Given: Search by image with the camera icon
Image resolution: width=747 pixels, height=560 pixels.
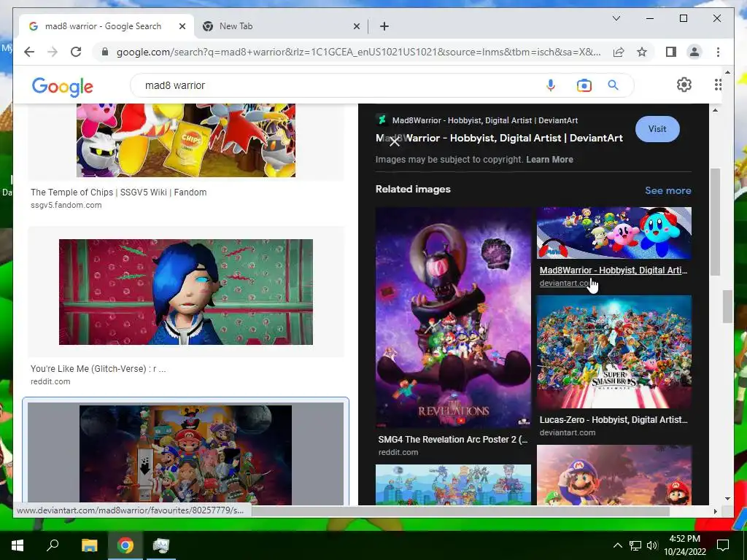Looking at the screenshot, I should 584,85.
